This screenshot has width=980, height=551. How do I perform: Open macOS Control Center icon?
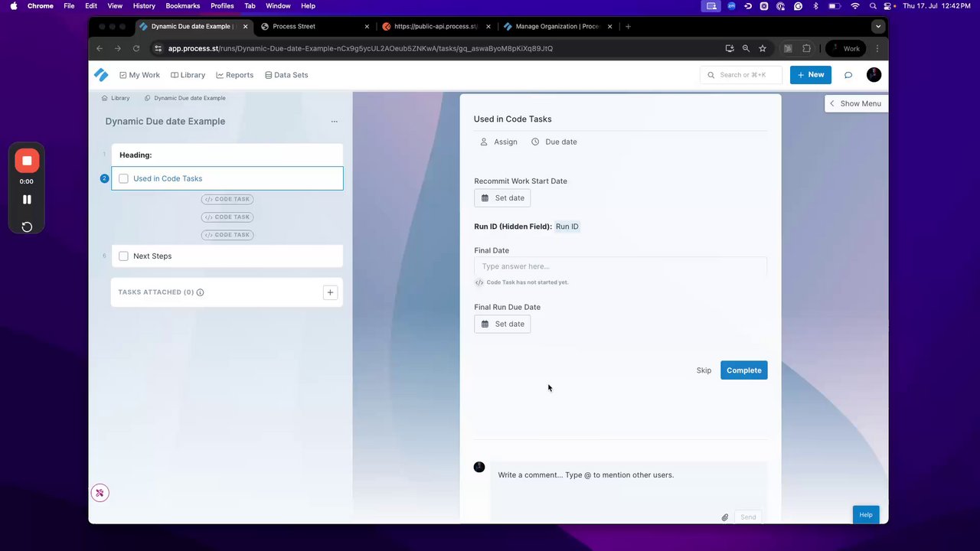(x=889, y=6)
